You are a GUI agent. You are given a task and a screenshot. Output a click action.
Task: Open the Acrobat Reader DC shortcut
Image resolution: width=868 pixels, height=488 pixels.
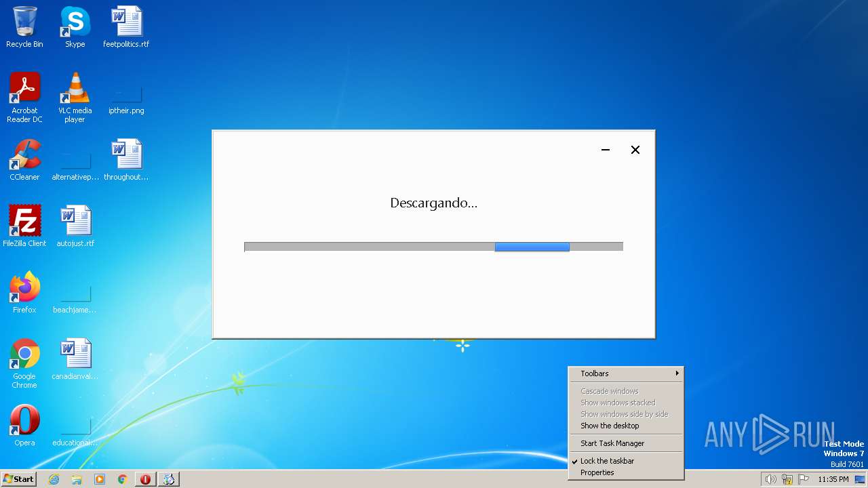click(x=24, y=98)
